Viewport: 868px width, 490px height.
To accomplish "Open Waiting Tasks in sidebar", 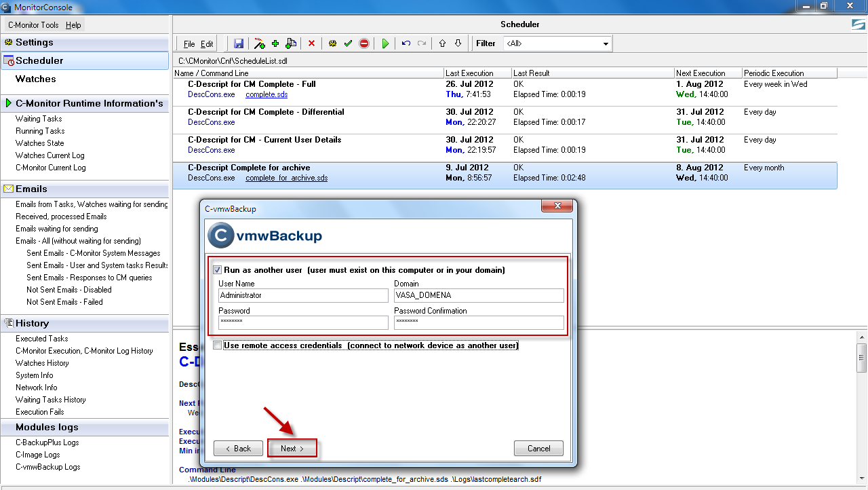I will click(39, 119).
